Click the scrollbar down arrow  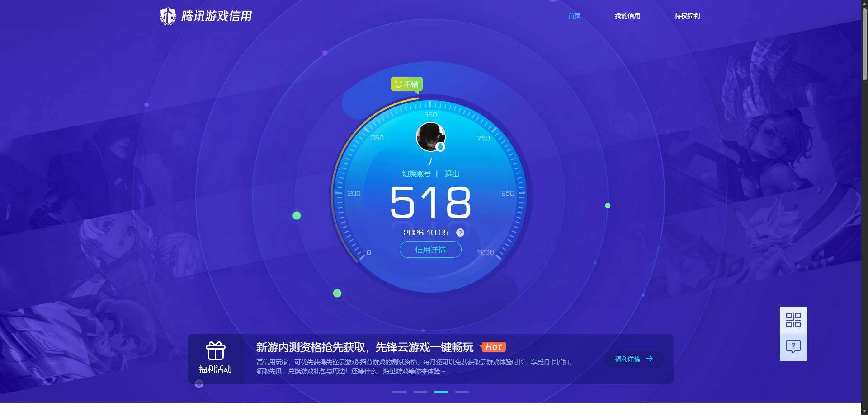click(x=864, y=411)
